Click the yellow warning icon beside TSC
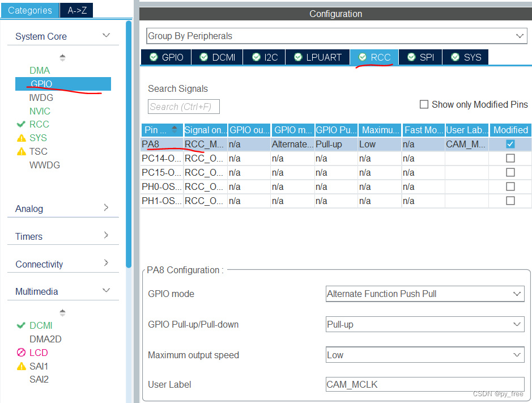Image resolution: width=532 pixels, height=403 pixels. 22,151
